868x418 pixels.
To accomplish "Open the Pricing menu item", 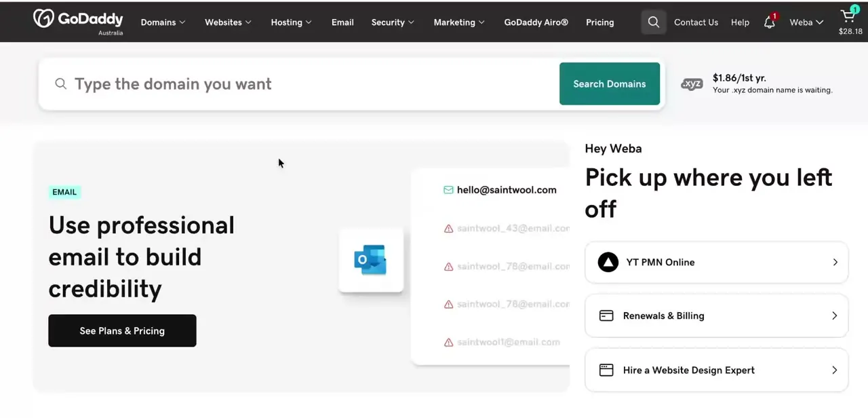I will pos(599,22).
